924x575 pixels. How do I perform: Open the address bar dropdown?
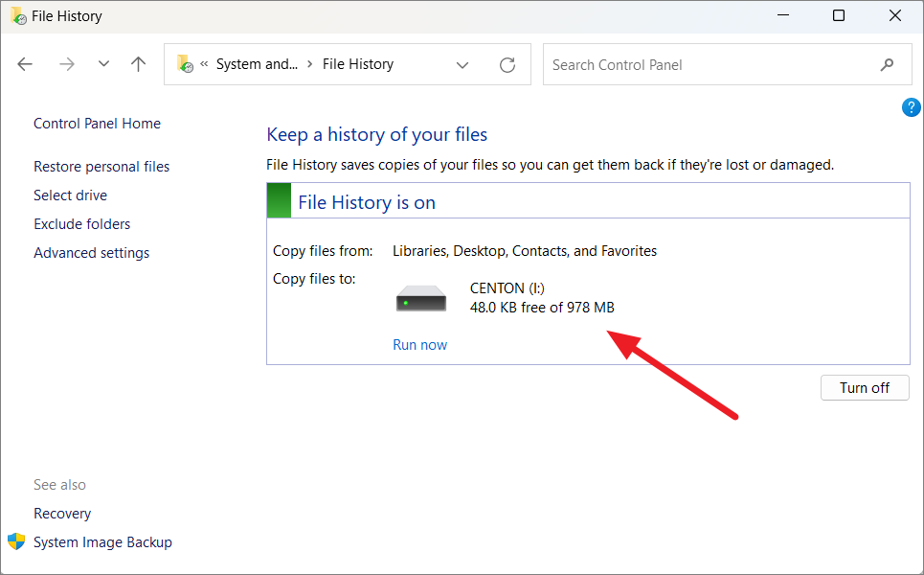click(462, 64)
